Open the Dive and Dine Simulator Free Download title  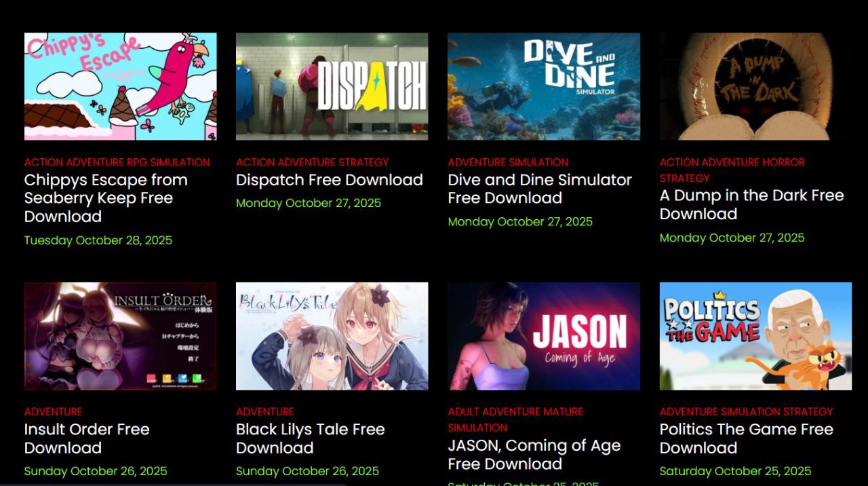coord(539,189)
